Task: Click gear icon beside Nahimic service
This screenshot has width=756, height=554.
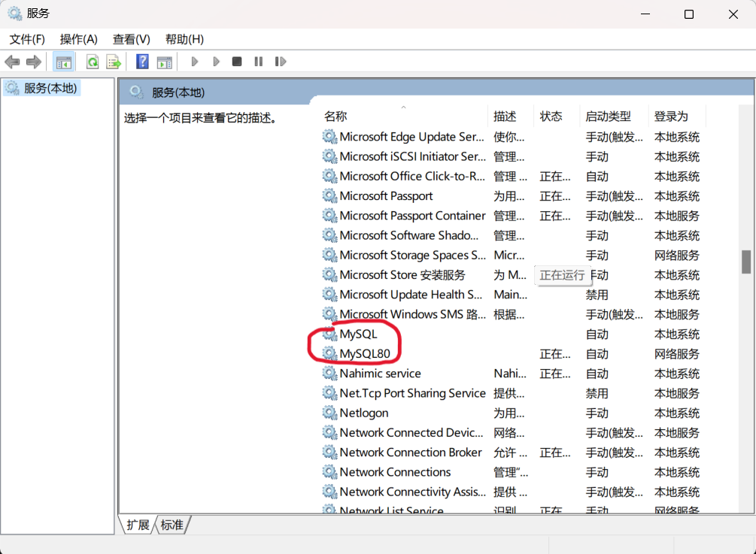Action: [329, 374]
